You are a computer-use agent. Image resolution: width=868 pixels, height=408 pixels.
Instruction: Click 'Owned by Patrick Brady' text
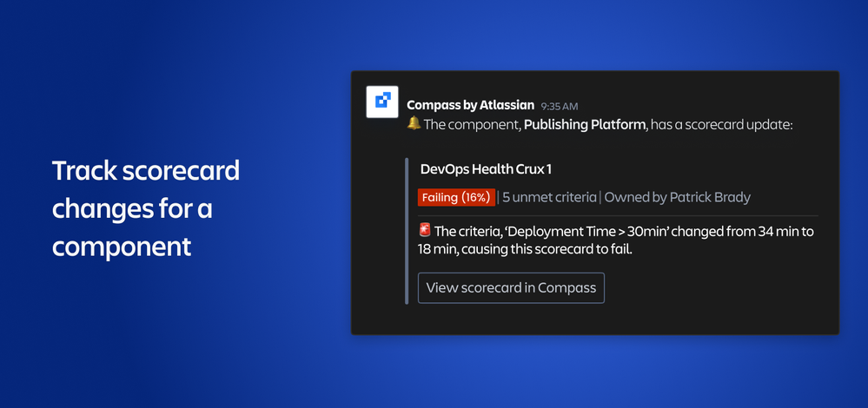(x=677, y=197)
